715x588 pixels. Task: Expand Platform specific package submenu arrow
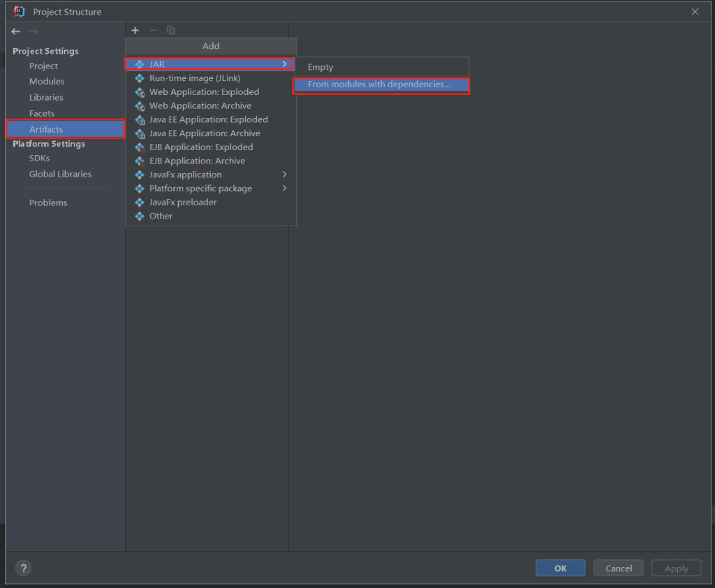pyautogui.click(x=284, y=189)
